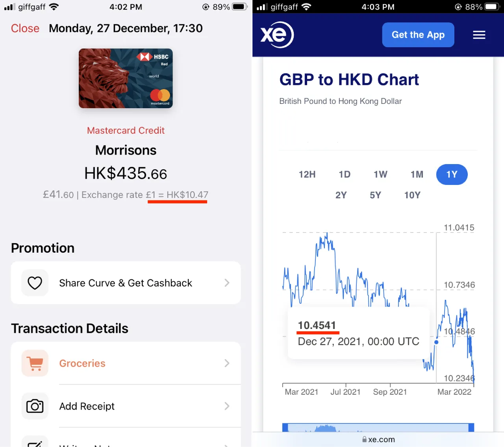Expand Share Curve & Get Cashback chevron
The width and height of the screenshot is (504, 447).
click(x=227, y=283)
